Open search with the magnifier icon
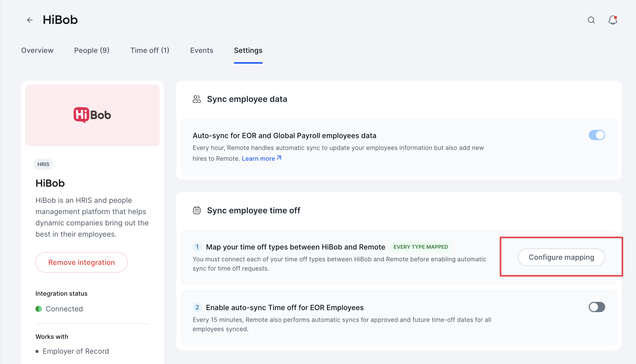636x364 pixels. click(591, 20)
